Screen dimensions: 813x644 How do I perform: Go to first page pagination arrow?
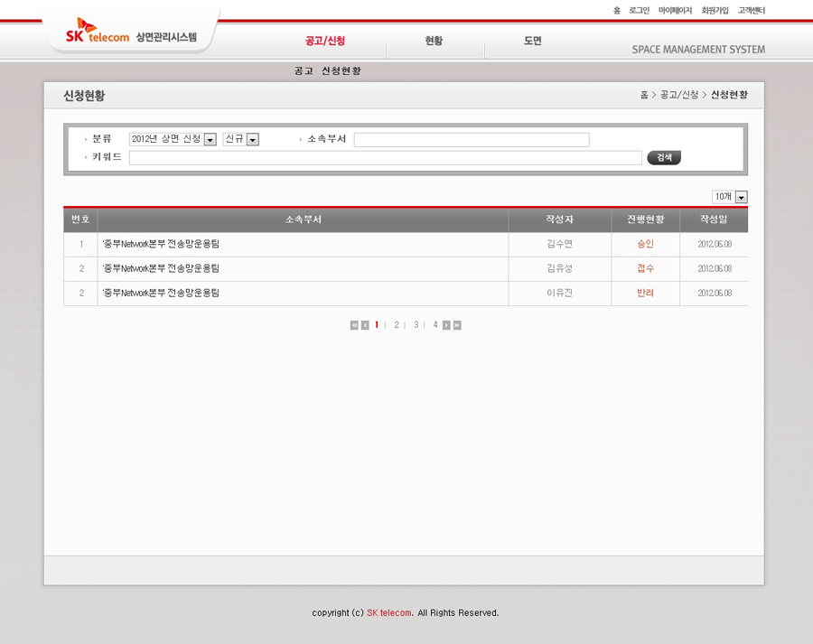click(354, 325)
